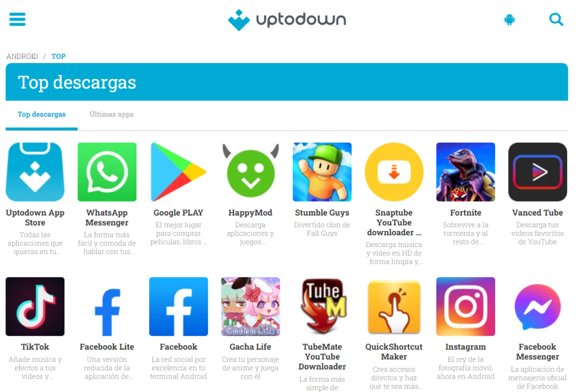Switch to the Últimas apps tab

tap(111, 114)
